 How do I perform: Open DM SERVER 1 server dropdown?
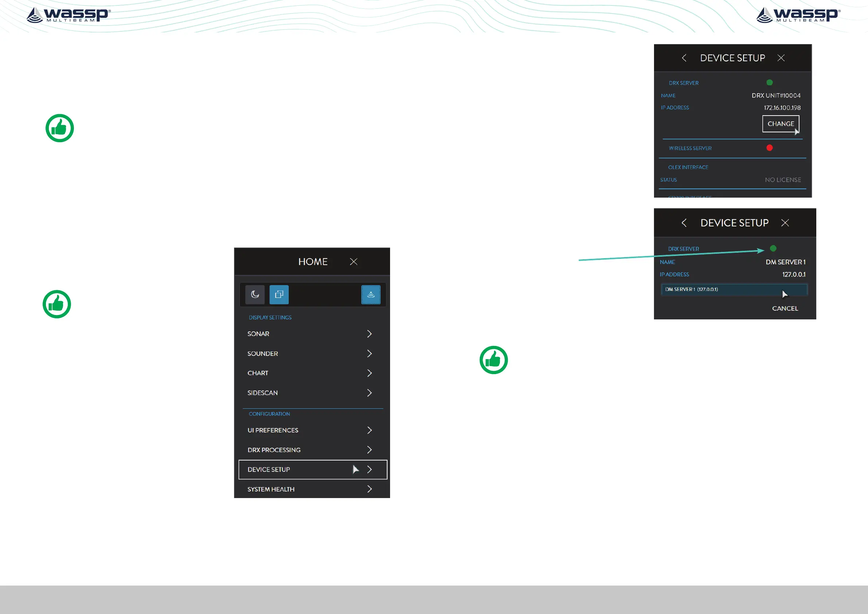click(x=734, y=289)
